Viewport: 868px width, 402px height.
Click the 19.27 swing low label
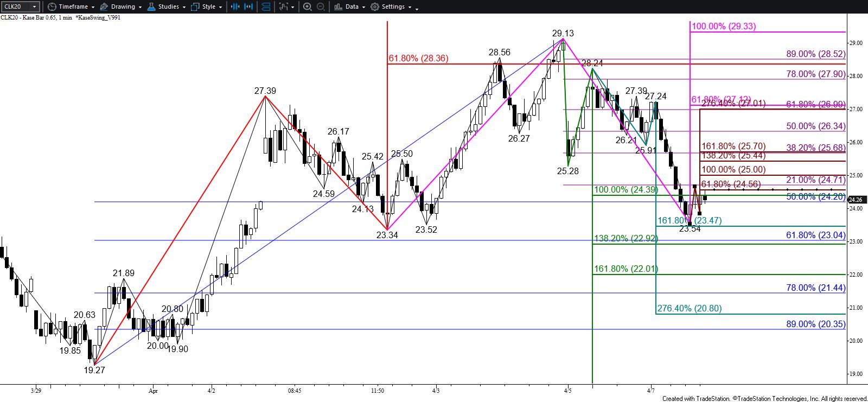pyautogui.click(x=94, y=371)
